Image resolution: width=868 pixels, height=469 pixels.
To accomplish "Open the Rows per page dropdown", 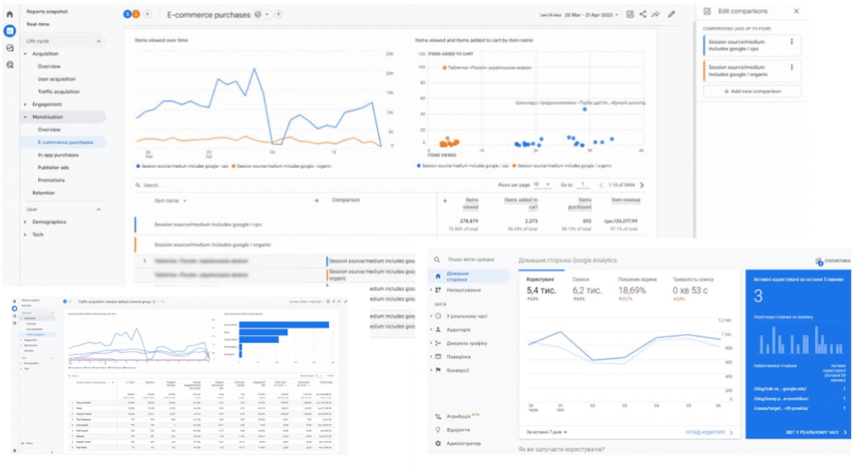I will (542, 184).
